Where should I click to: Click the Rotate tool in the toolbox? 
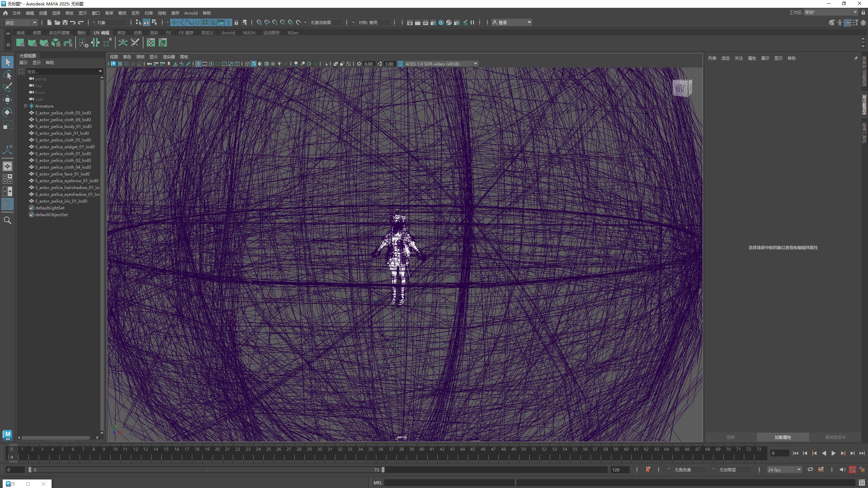tap(7, 112)
